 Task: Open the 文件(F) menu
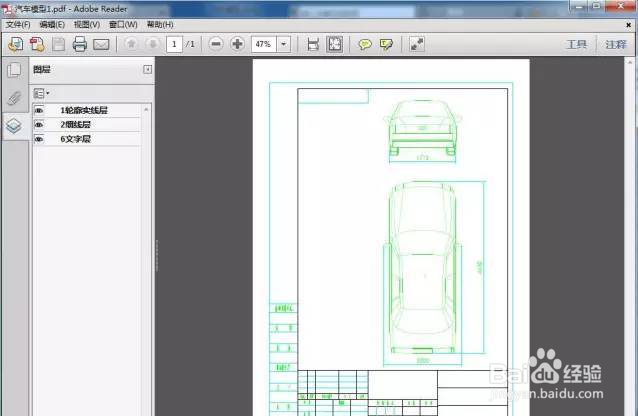[x=18, y=25]
